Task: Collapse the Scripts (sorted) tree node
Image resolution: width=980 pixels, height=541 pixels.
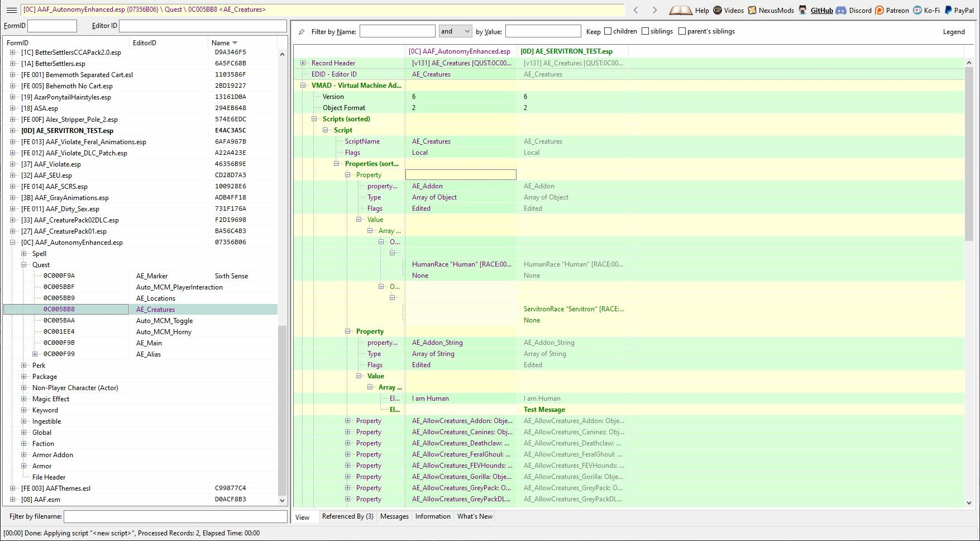Action: (315, 118)
